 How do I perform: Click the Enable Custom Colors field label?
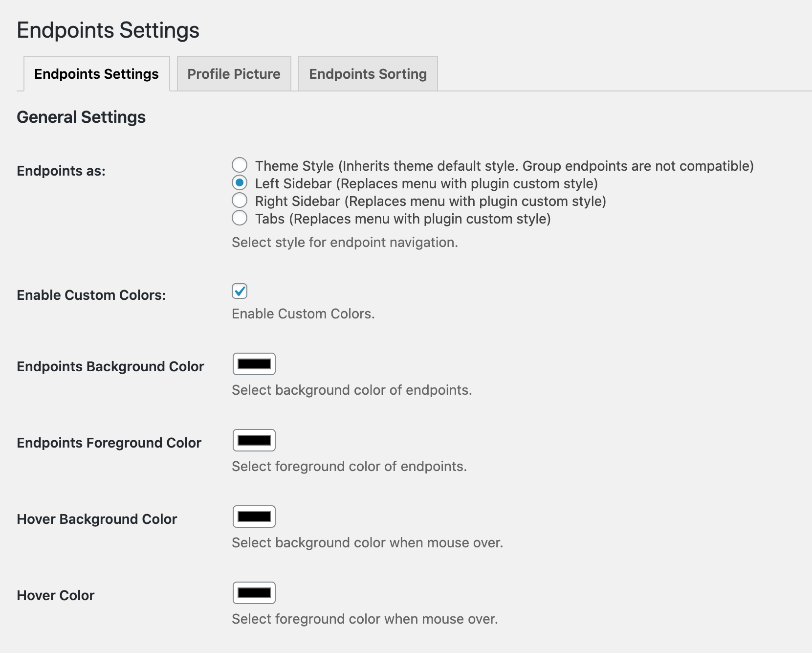point(91,295)
